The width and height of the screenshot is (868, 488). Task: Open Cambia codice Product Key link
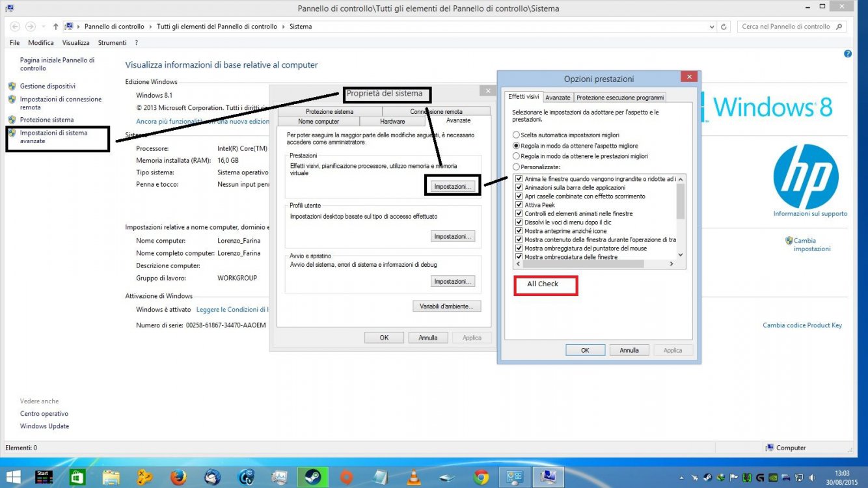coord(802,325)
